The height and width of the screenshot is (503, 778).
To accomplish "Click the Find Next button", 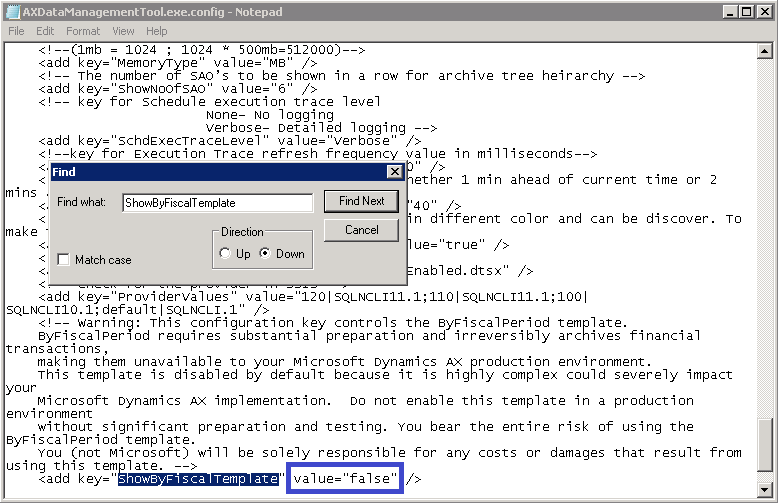I will (361, 201).
